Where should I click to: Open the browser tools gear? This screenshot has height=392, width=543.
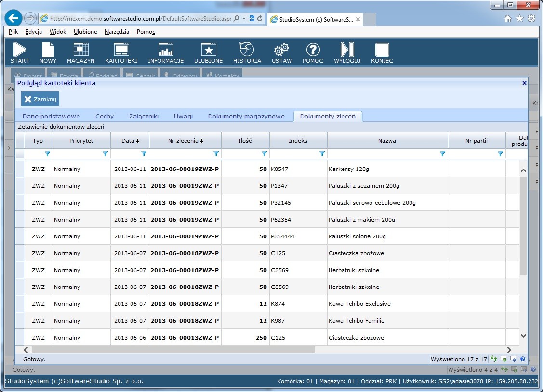tap(531, 19)
